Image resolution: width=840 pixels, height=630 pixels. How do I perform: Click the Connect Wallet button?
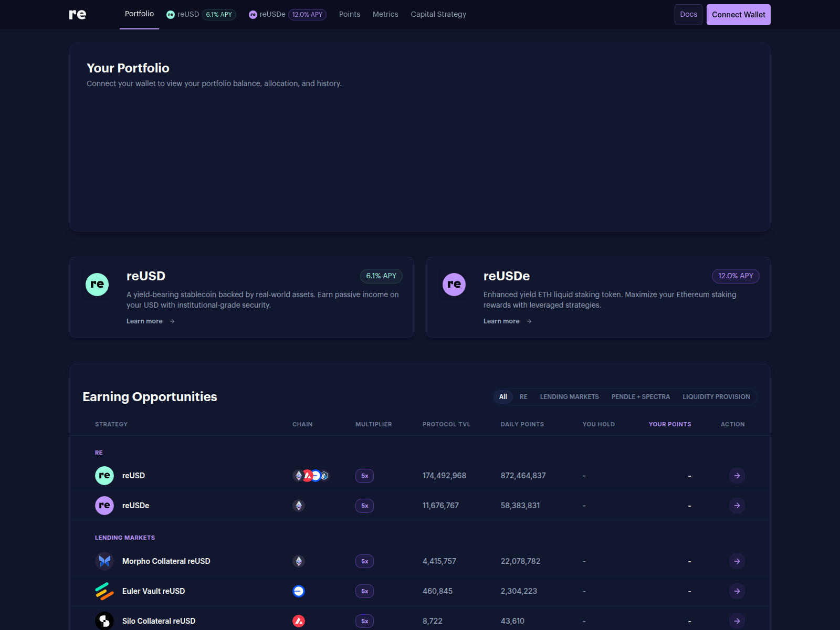(738, 15)
